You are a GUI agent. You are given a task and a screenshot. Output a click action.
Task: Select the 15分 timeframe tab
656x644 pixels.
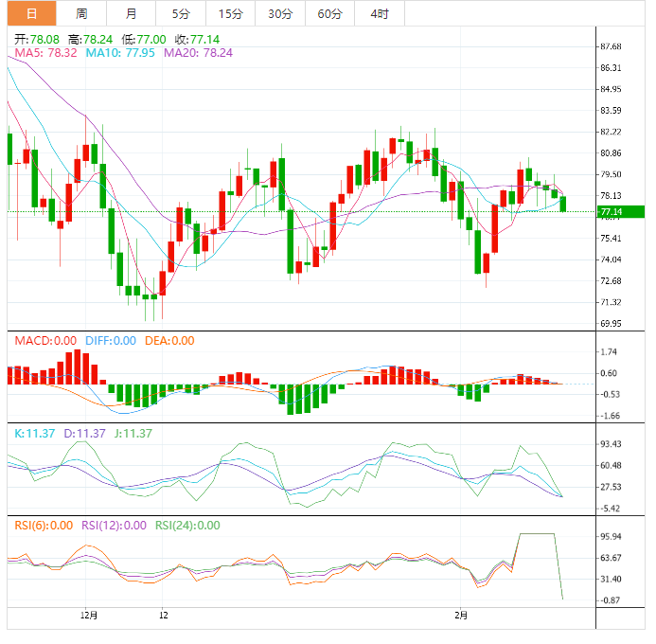[230, 13]
